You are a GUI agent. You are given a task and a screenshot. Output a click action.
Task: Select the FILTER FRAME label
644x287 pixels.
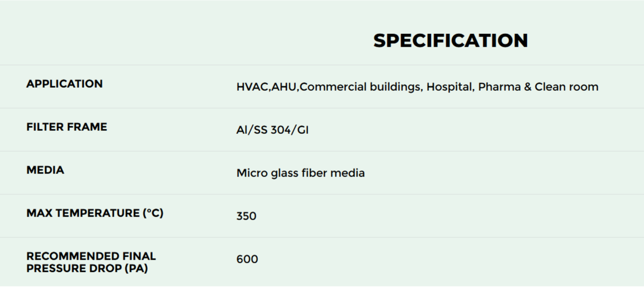point(66,127)
